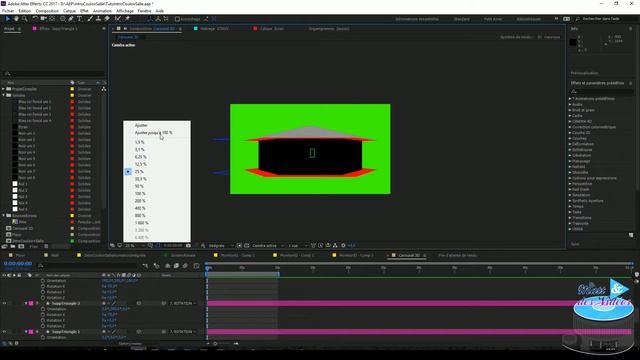The image size is (640, 360).
Task: Click the Frame Blending icon in timeline header
Action: click(x=176, y=266)
